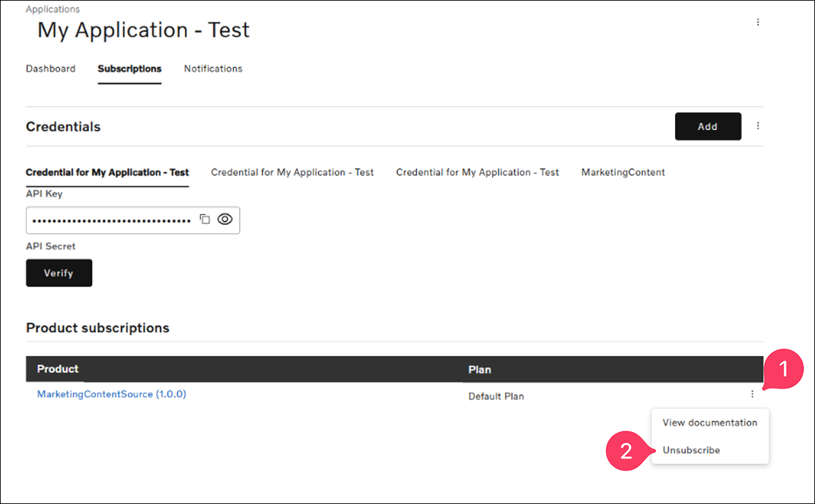Open the MarketingContent credential tab

(623, 173)
